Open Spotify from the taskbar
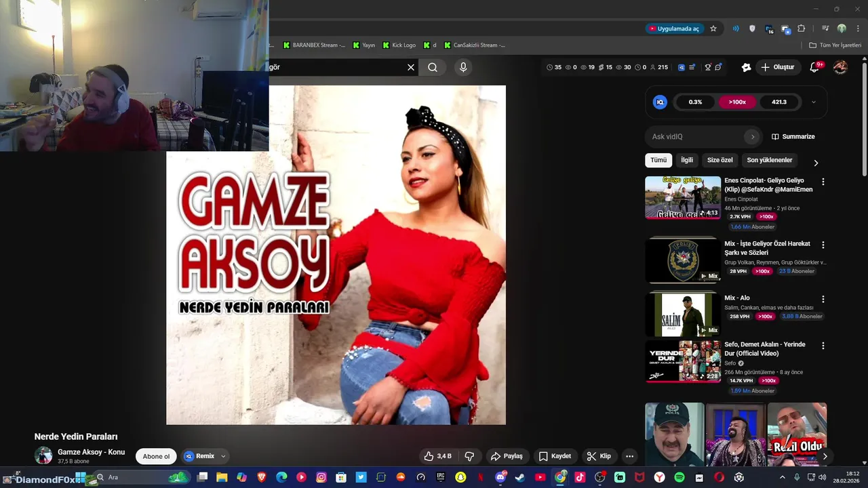 coord(679,477)
